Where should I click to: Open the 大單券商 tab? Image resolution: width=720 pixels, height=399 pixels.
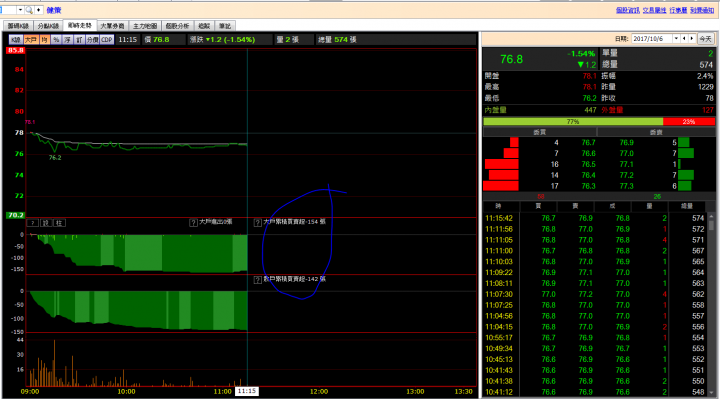[112, 26]
